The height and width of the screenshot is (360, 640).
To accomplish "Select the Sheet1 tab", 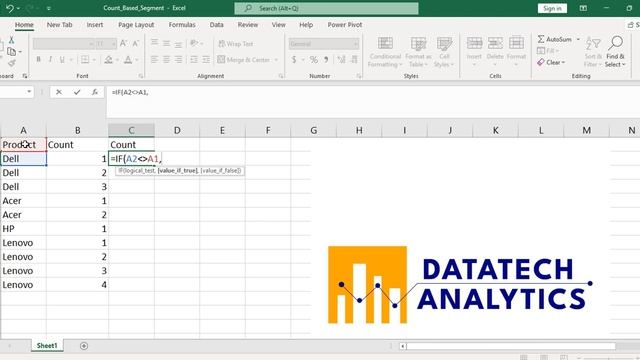I will pyautogui.click(x=47, y=346).
